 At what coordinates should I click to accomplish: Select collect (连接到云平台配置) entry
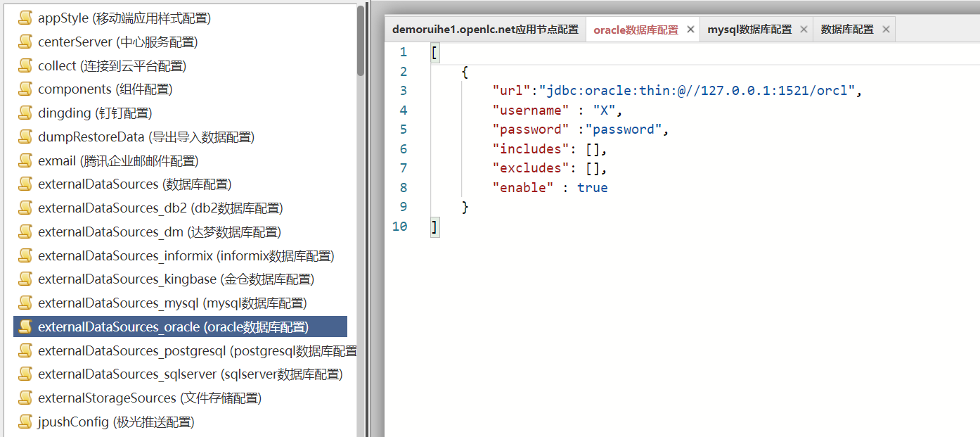click(x=112, y=66)
